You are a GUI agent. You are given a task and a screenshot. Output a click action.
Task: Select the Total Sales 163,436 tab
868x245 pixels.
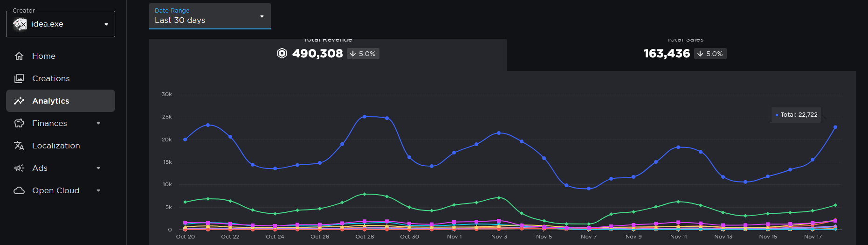point(685,55)
